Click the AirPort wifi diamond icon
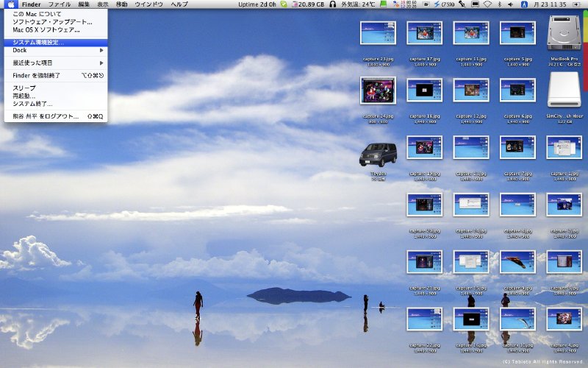 (487, 4)
